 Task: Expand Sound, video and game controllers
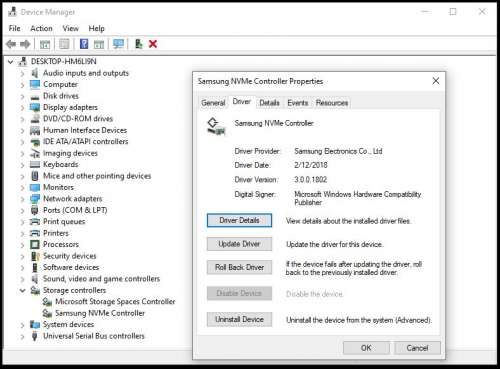click(22, 279)
